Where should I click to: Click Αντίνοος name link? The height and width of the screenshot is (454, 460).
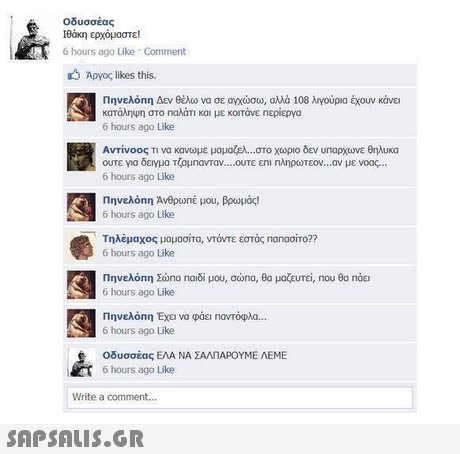click(x=125, y=150)
